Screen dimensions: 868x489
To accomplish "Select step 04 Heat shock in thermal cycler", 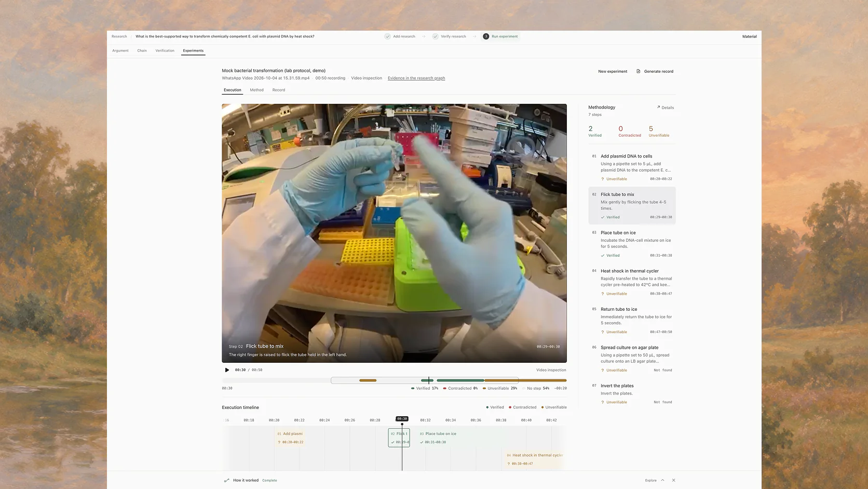I will pos(632,282).
